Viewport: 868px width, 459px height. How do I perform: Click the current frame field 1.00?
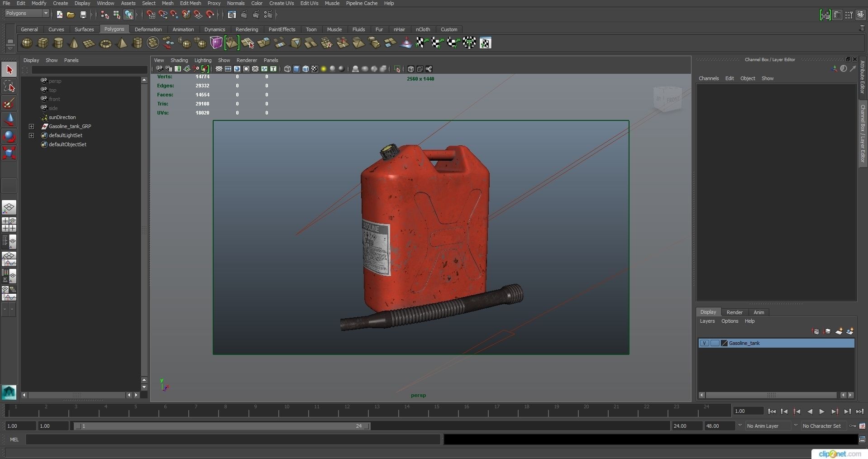click(x=748, y=411)
